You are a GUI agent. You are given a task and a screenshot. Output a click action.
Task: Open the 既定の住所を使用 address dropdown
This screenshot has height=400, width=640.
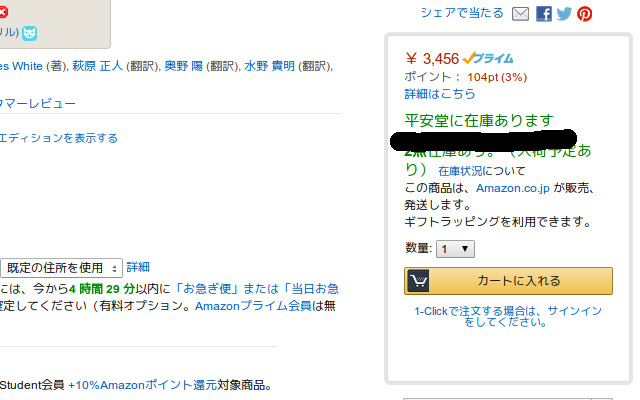point(61,268)
